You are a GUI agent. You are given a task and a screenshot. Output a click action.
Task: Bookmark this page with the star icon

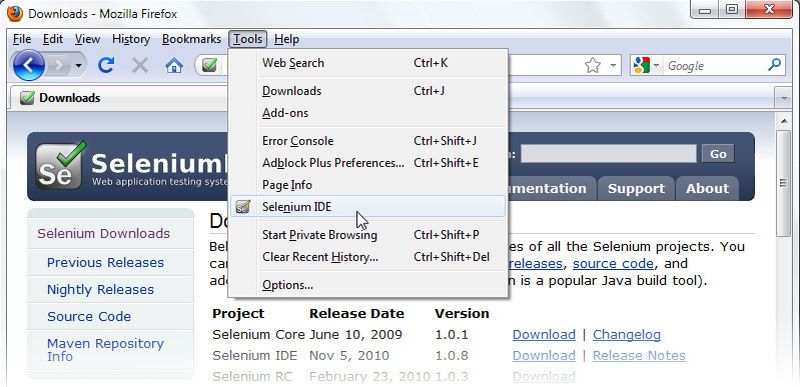pos(592,65)
